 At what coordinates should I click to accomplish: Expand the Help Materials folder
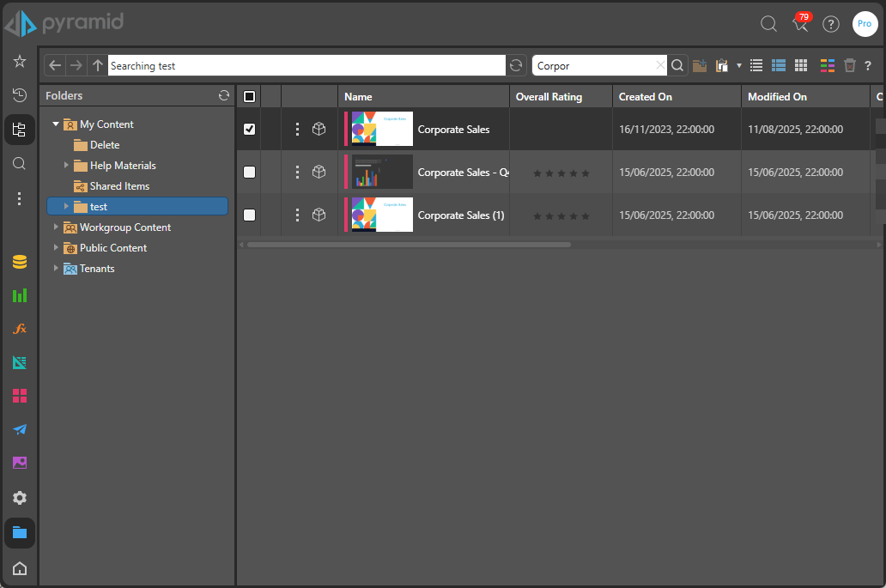click(66, 165)
